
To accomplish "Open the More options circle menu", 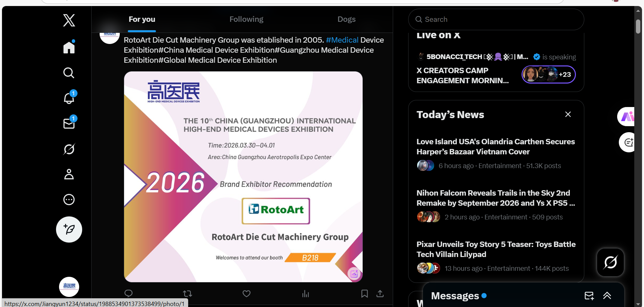I will pyautogui.click(x=69, y=200).
